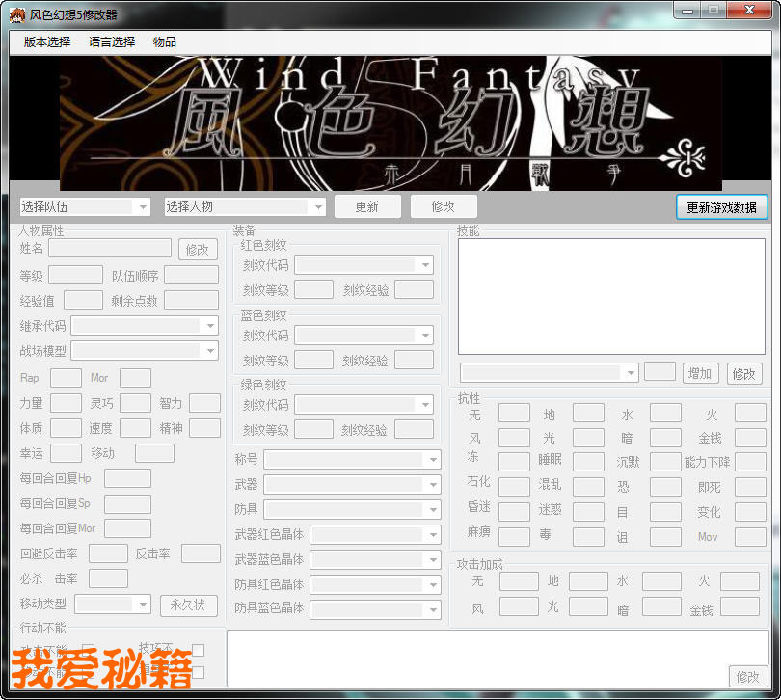Open the 语言选择 menu
The width and height of the screenshot is (781, 700).
coord(112,42)
